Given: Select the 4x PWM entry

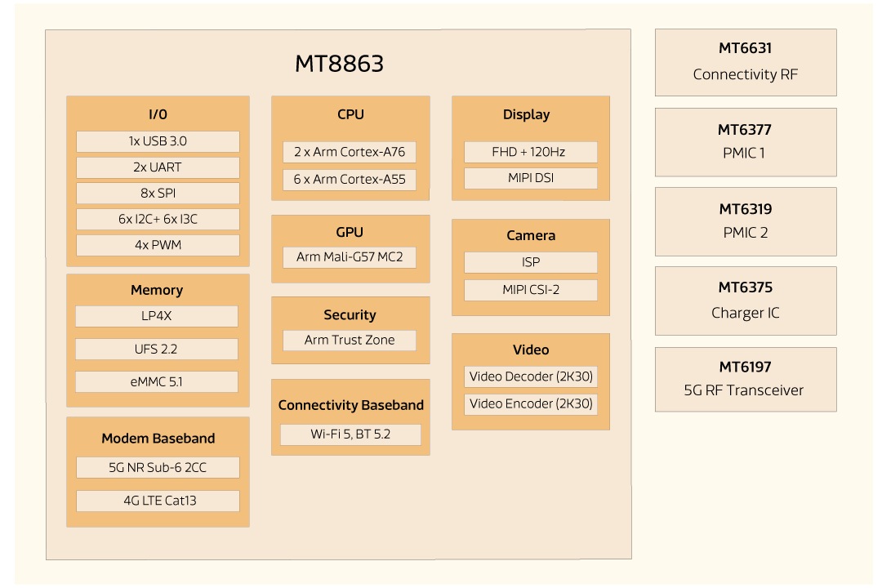Looking at the screenshot, I should click(157, 245).
